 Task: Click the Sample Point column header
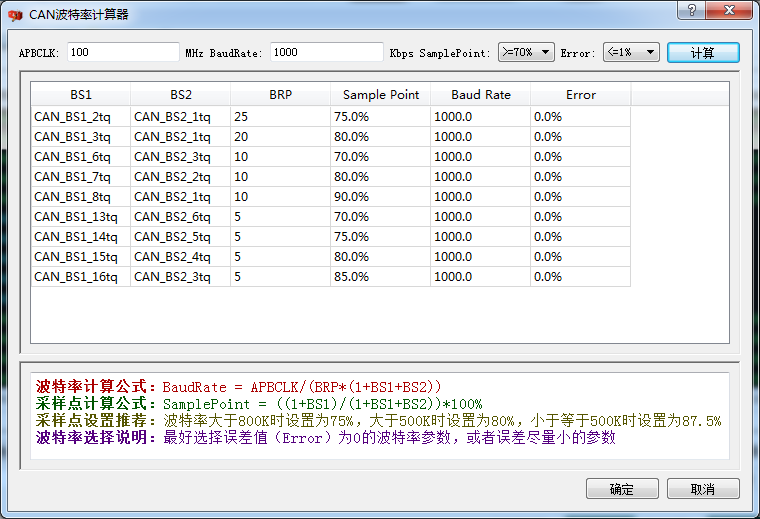(x=380, y=95)
